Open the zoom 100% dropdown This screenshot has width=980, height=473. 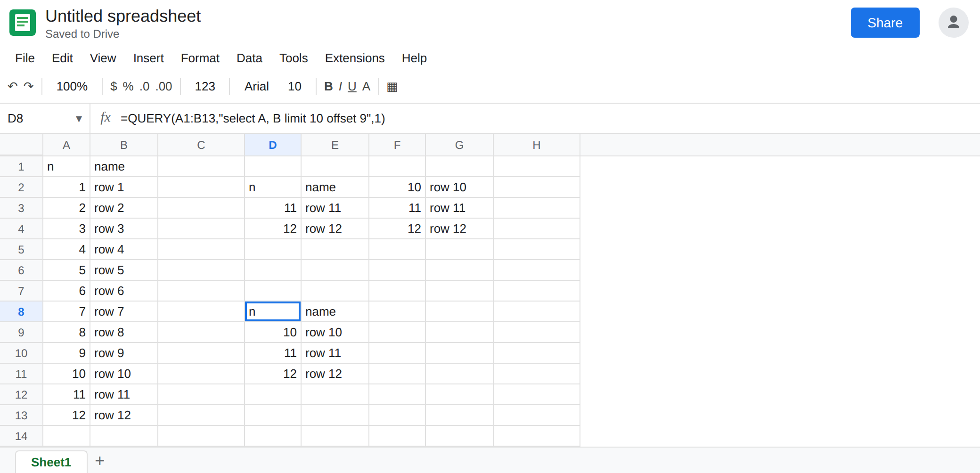[72, 86]
